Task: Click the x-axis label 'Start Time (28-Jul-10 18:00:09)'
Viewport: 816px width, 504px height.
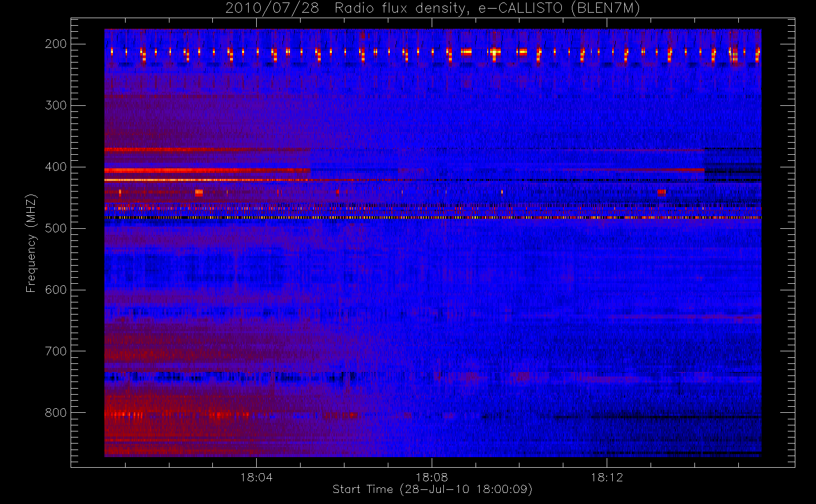Action: [433, 489]
